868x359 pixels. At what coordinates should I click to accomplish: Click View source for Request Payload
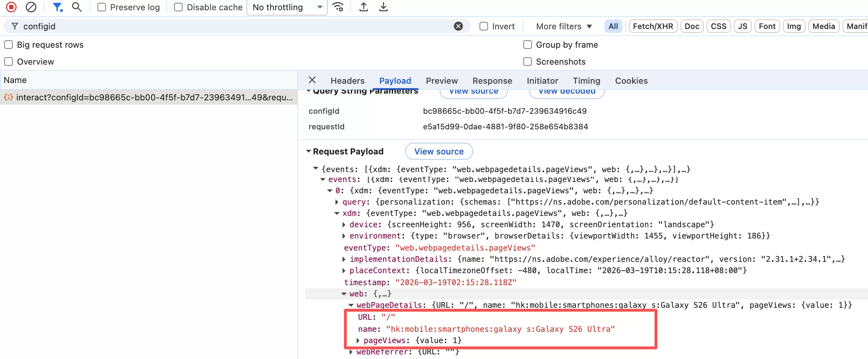click(439, 151)
